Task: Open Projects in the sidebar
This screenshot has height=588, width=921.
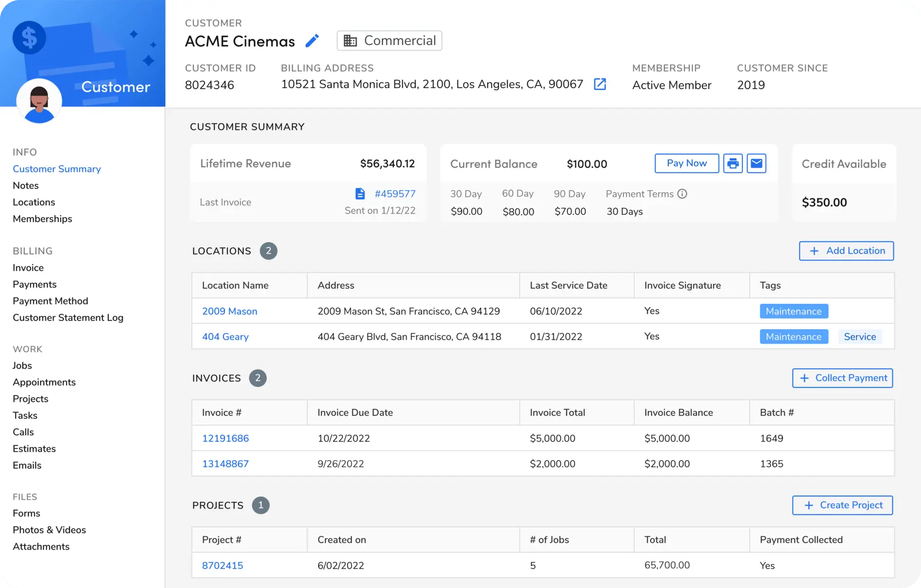Action: tap(31, 399)
